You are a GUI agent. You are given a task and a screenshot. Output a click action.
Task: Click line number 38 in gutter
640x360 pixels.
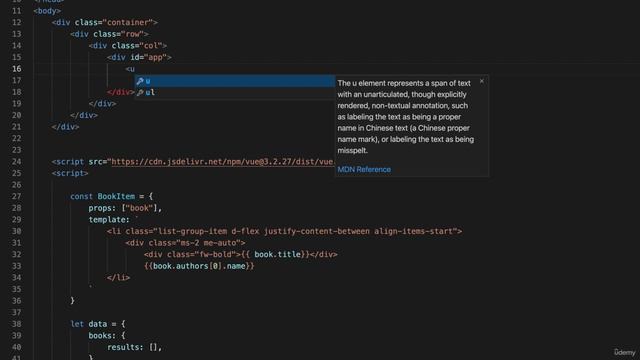(x=17, y=324)
